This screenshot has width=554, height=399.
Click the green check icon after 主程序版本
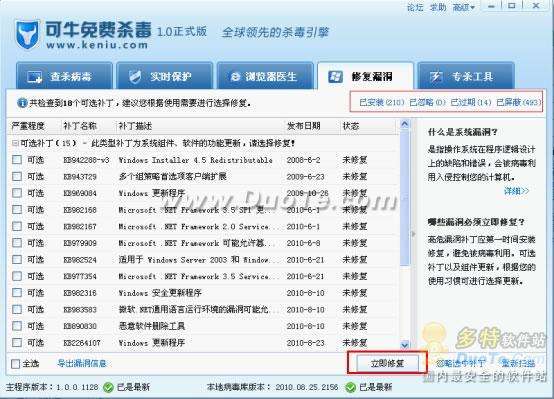108,387
